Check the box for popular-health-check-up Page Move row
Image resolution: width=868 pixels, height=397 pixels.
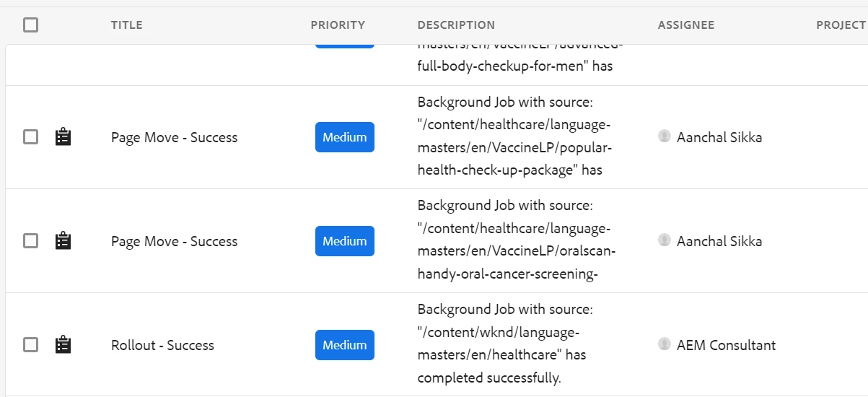coord(30,137)
